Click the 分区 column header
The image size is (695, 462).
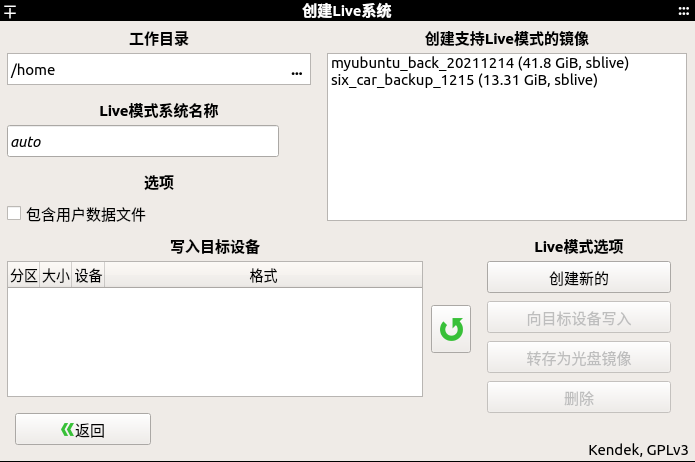tap(23, 275)
